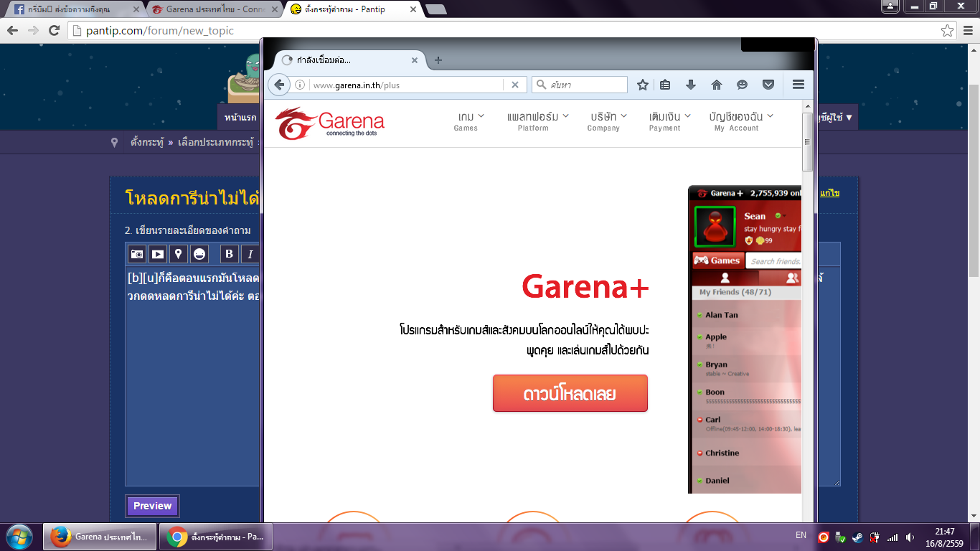Switch to Chrome Pantip taskbar button

click(217, 537)
